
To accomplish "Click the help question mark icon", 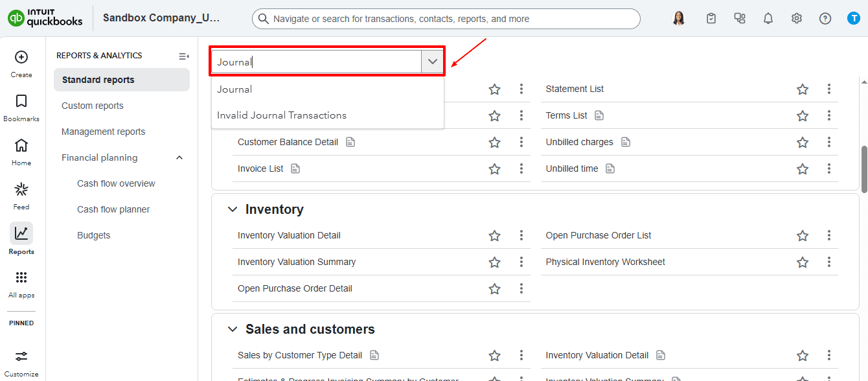I will pyautogui.click(x=825, y=19).
